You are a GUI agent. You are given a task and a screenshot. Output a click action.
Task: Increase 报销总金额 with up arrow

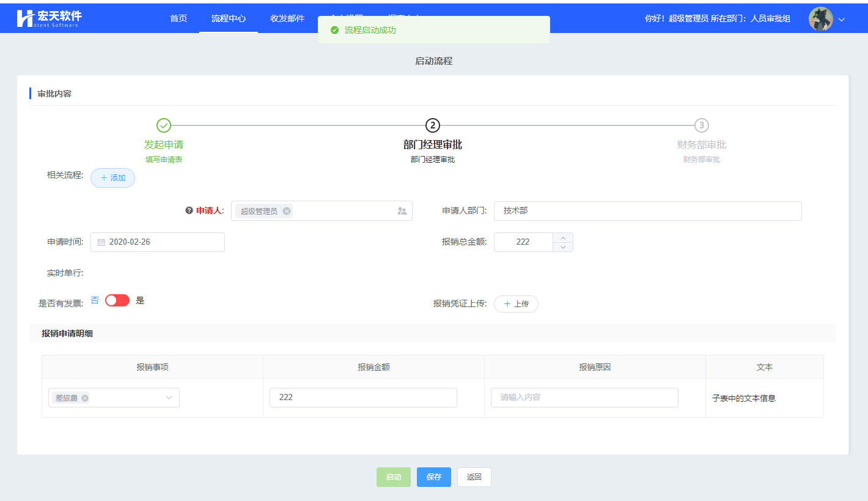click(563, 237)
